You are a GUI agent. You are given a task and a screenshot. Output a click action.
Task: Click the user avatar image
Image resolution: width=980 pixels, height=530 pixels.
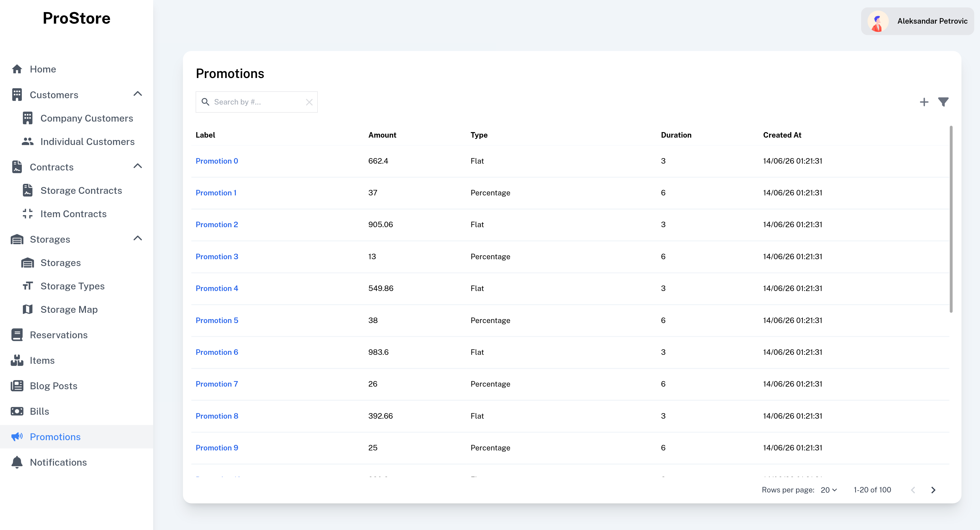point(878,21)
